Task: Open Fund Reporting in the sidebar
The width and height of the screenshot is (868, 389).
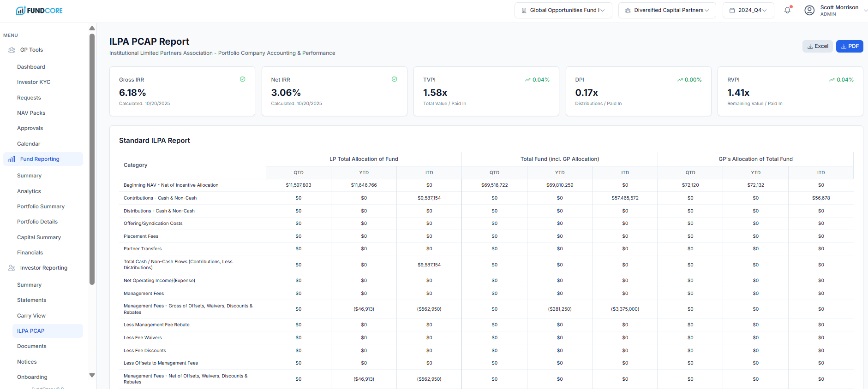Action: pos(40,159)
